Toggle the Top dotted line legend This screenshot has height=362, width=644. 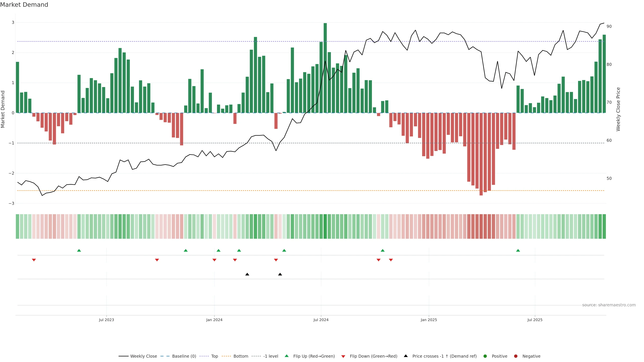coord(214,356)
